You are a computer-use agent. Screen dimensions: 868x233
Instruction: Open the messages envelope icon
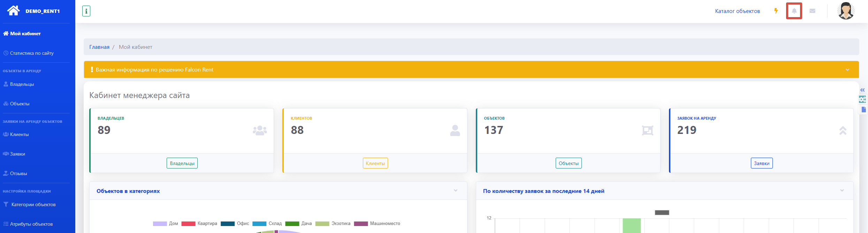812,11
